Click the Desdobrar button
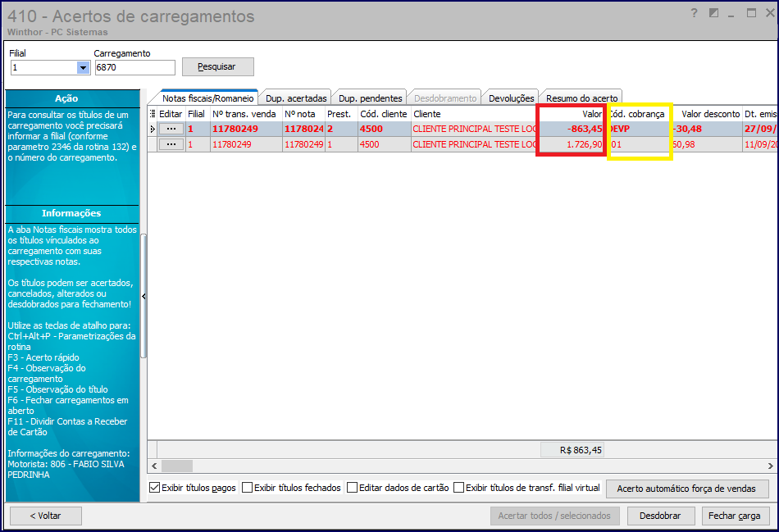Image resolution: width=779 pixels, height=532 pixels. coord(660,516)
